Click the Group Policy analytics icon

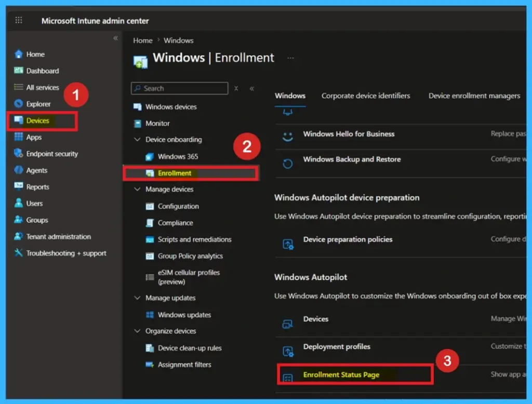pyautogui.click(x=150, y=256)
